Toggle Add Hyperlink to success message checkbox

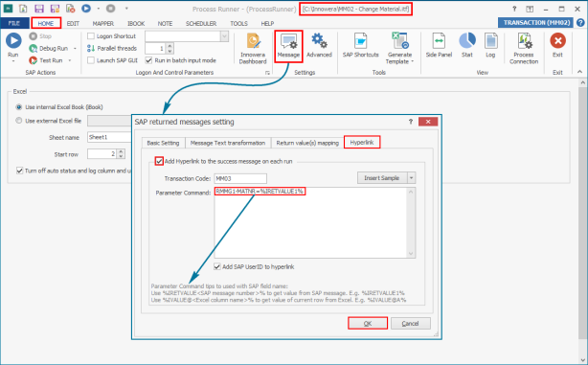[159, 161]
